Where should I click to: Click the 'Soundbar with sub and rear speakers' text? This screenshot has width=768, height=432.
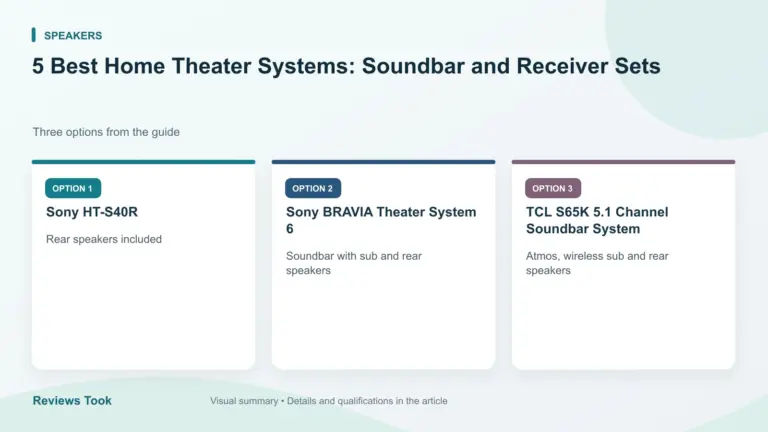[x=354, y=263]
